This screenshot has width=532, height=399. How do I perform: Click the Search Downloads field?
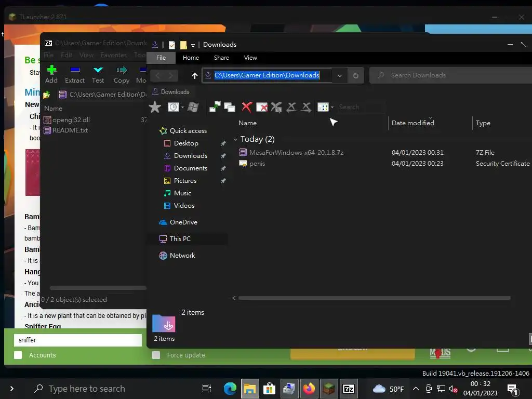pyautogui.click(x=451, y=75)
